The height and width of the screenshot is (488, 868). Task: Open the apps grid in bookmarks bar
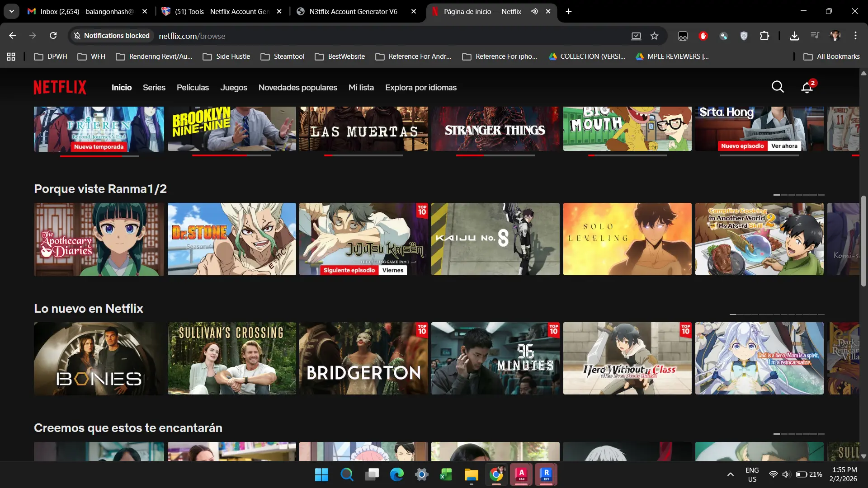point(11,56)
